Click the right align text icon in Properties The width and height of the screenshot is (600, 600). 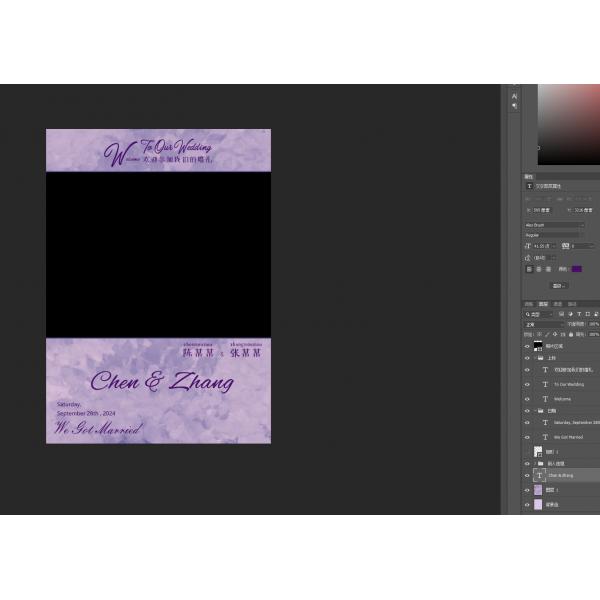[x=547, y=268]
